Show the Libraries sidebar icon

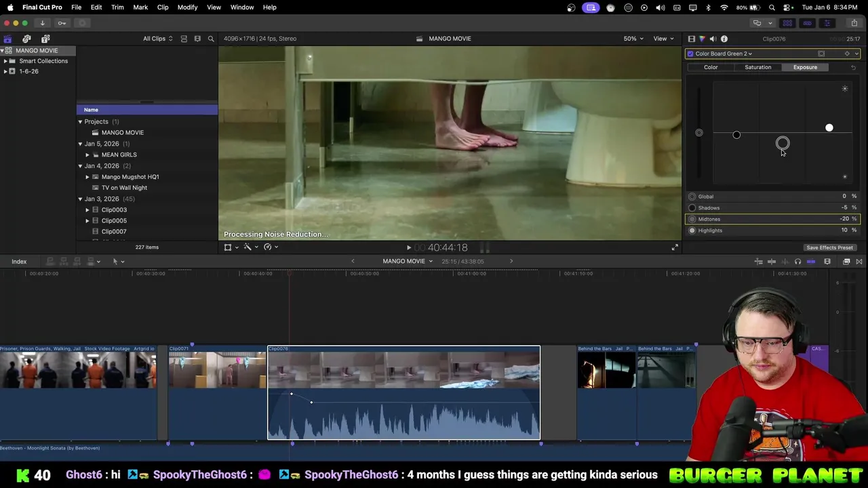point(7,39)
